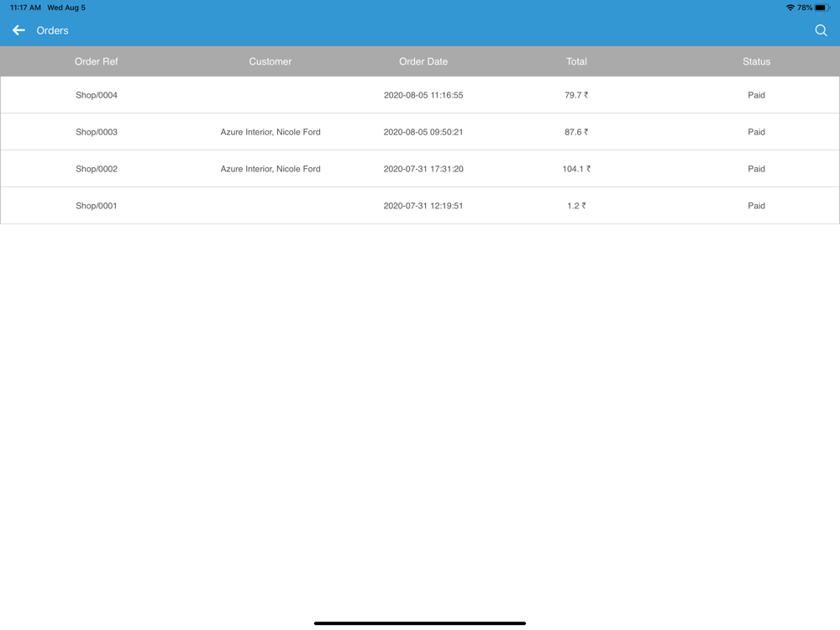
Task: Click Paid status of Shop/0004
Action: coord(757,95)
